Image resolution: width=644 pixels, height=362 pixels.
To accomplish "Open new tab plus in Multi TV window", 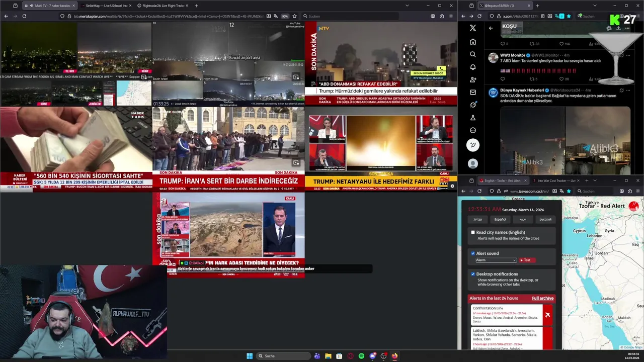I will click(x=196, y=6).
